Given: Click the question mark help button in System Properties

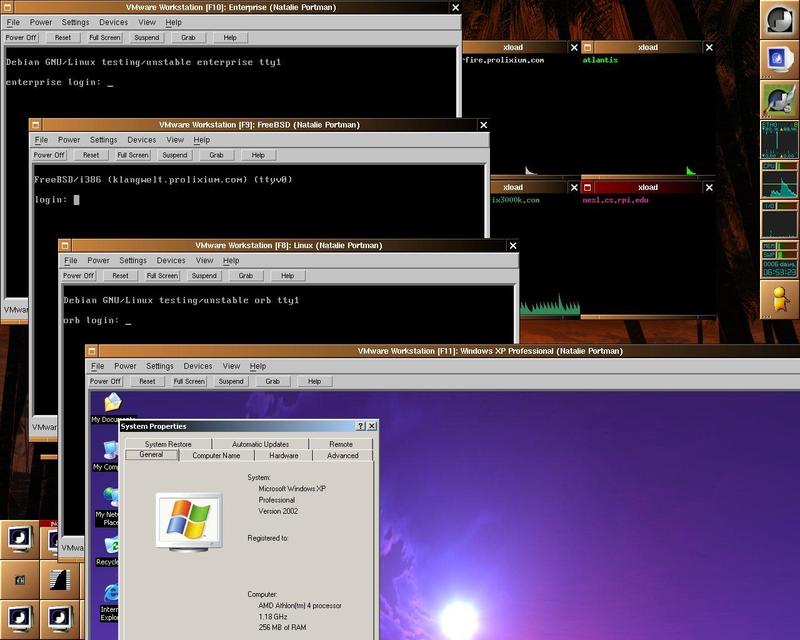Looking at the screenshot, I should (360, 426).
